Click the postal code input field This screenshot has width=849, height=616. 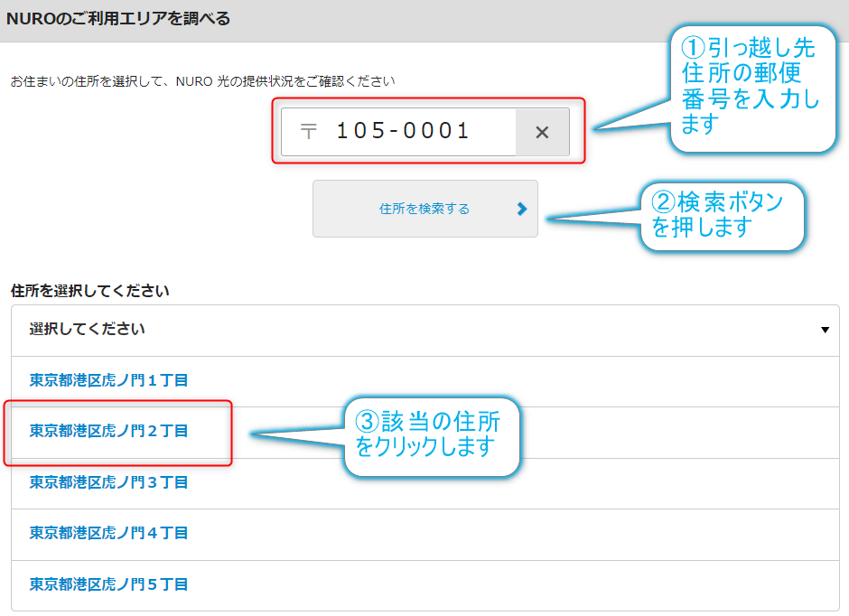click(x=398, y=132)
